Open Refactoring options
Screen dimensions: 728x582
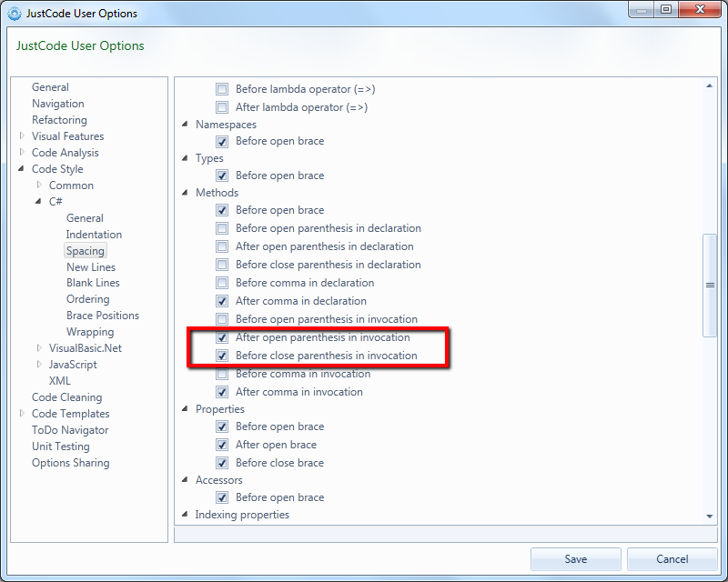tap(59, 120)
